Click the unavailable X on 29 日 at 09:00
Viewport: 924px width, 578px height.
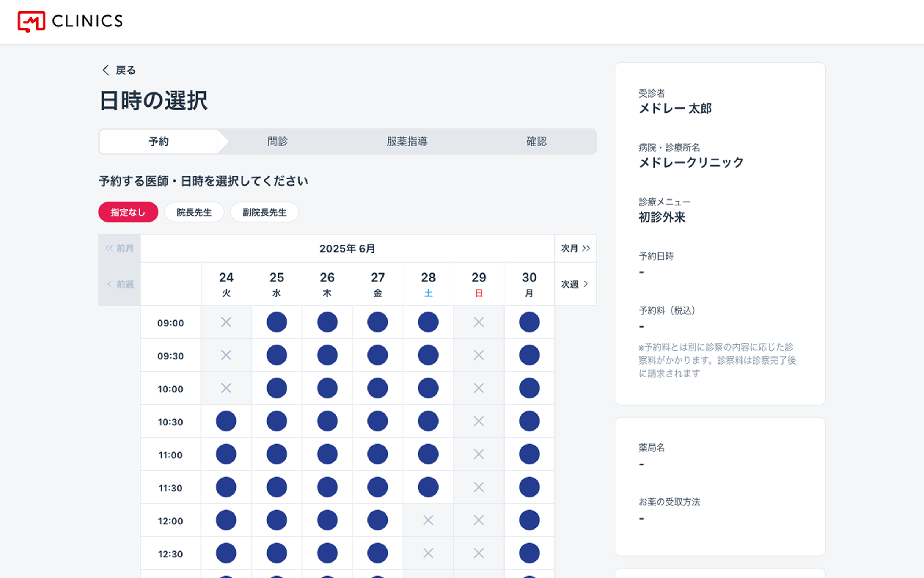478,322
